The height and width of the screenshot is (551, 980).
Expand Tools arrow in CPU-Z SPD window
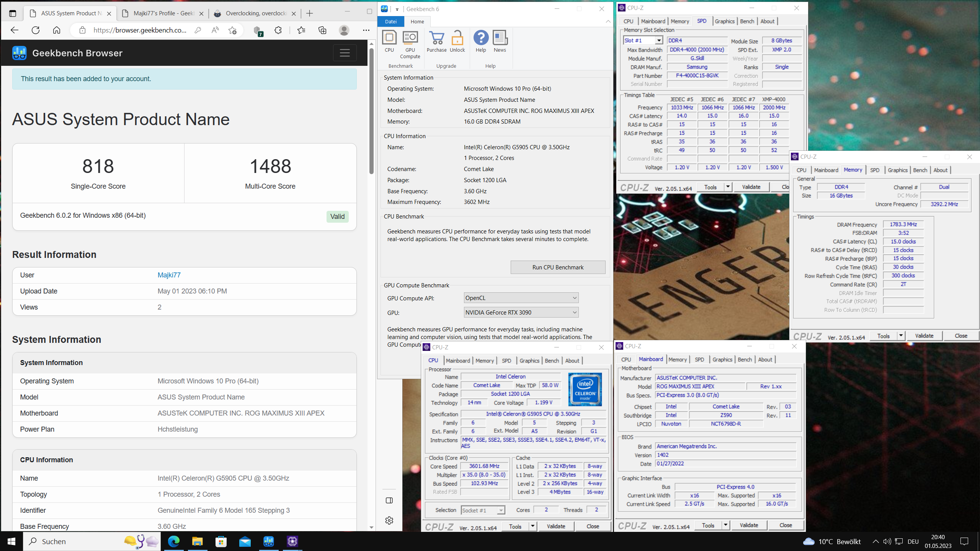pos(728,187)
